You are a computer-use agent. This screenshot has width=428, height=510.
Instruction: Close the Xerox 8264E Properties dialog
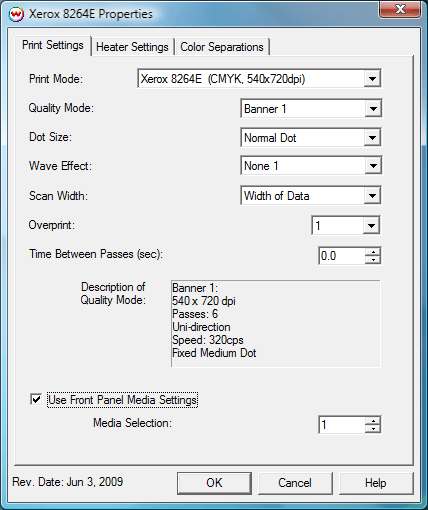pos(400,9)
